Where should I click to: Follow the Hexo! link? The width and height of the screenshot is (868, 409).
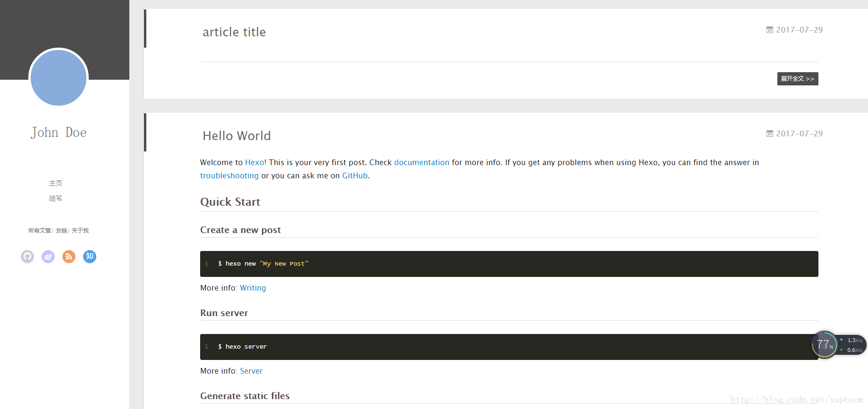[x=256, y=162]
